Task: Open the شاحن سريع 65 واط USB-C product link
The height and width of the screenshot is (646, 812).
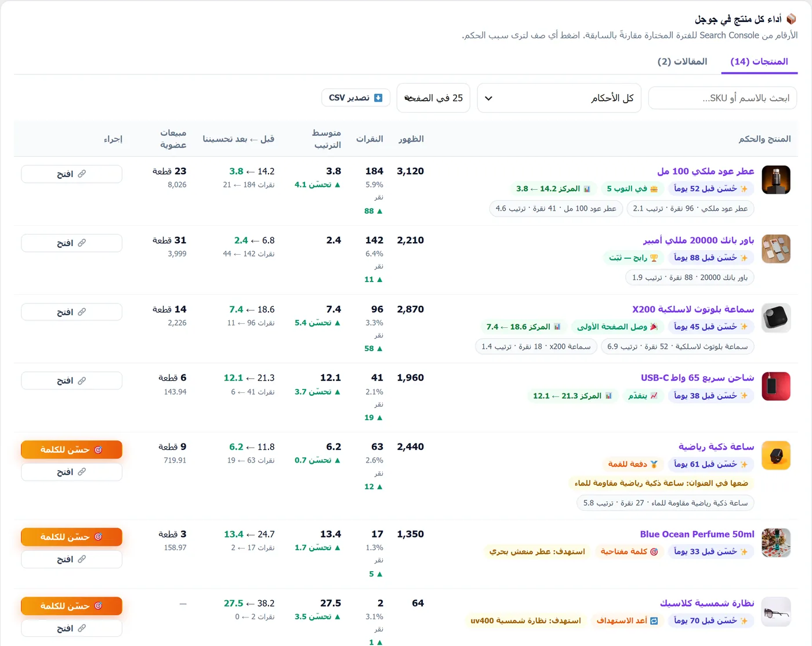Action: 697,378
